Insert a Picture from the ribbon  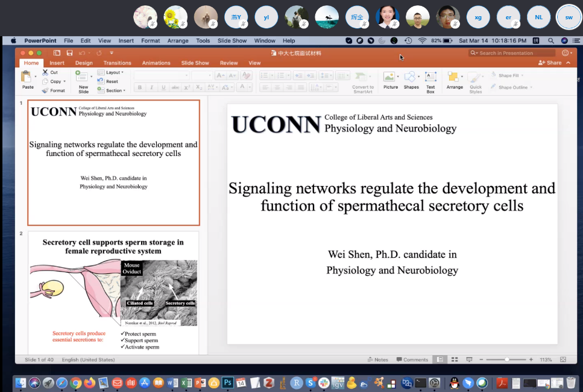pos(389,77)
